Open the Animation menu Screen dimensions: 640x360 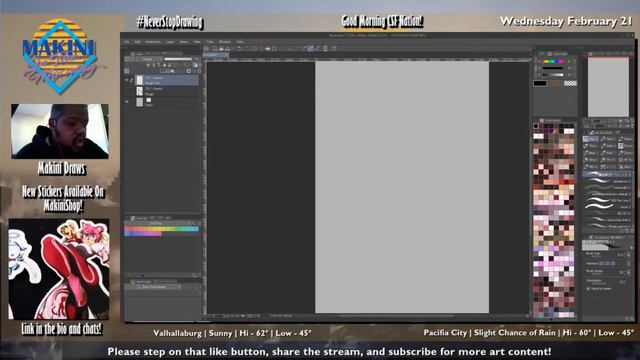[153, 42]
